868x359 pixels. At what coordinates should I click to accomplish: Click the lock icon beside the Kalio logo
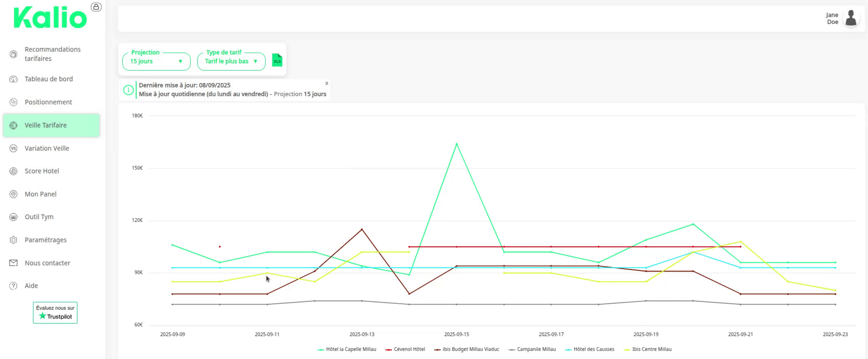(x=96, y=7)
